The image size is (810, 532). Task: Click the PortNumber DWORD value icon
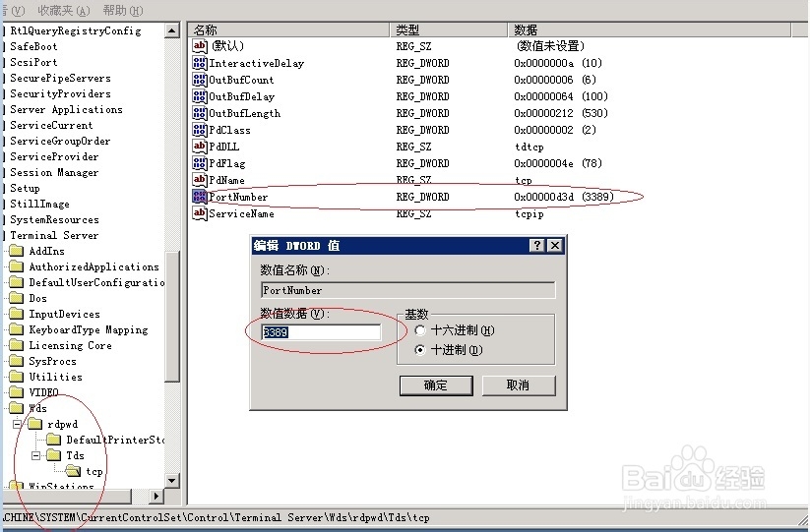(200, 197)
